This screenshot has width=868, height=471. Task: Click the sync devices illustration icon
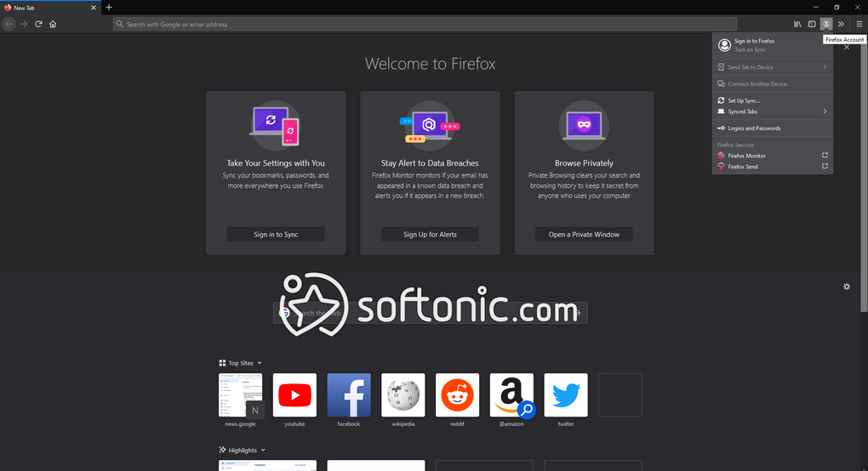pos(275,126)
